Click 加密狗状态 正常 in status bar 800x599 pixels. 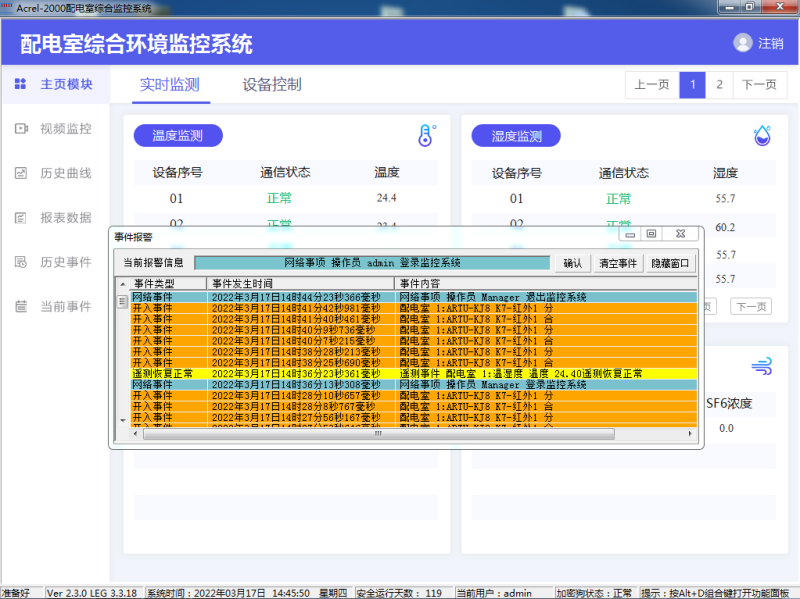click(x=594, y=593)
